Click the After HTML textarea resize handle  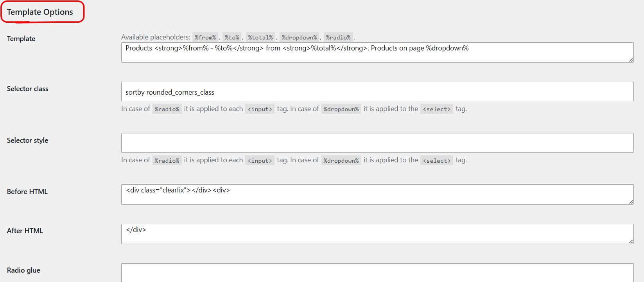click(631, 241)
